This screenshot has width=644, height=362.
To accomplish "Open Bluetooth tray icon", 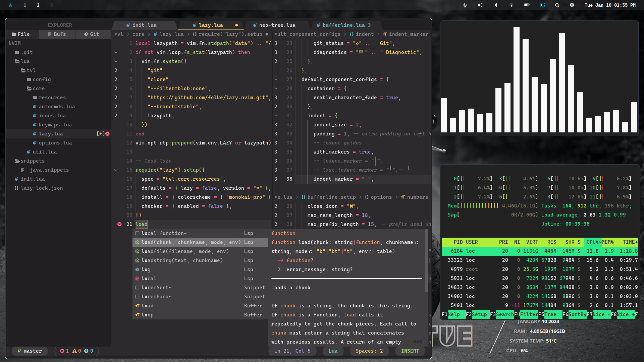I will point(496,5).
